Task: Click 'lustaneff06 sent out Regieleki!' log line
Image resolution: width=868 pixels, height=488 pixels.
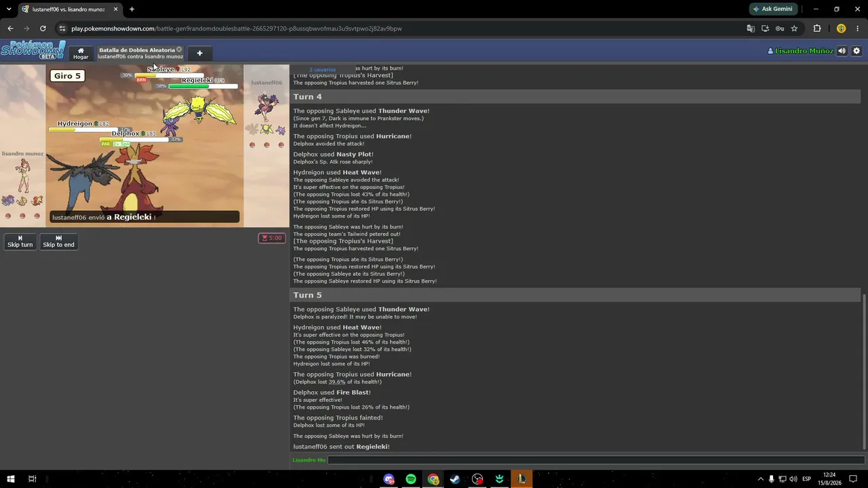Action: coord(341,447)
